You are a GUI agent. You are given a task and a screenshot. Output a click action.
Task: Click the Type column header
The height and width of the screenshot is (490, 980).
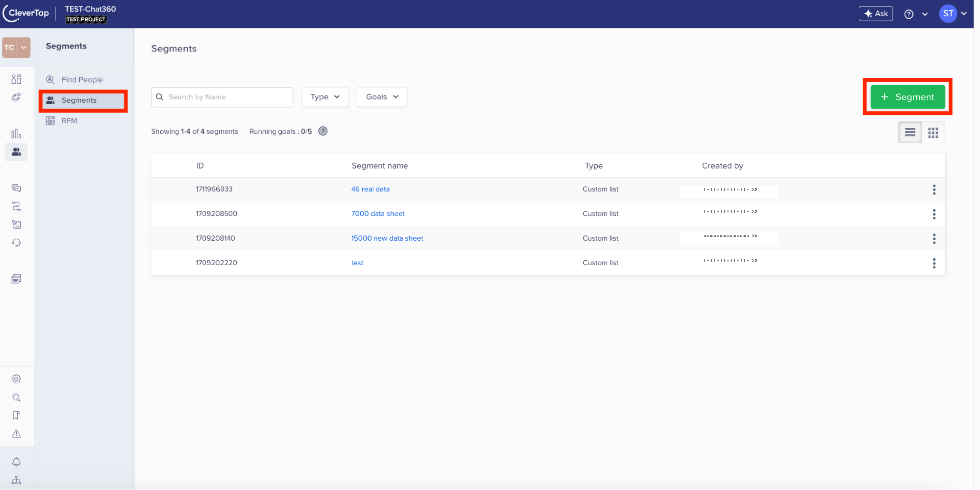[594, 166]
